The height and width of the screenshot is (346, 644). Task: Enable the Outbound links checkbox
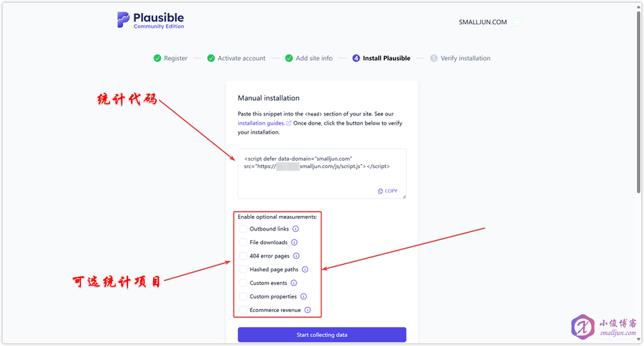243,229
